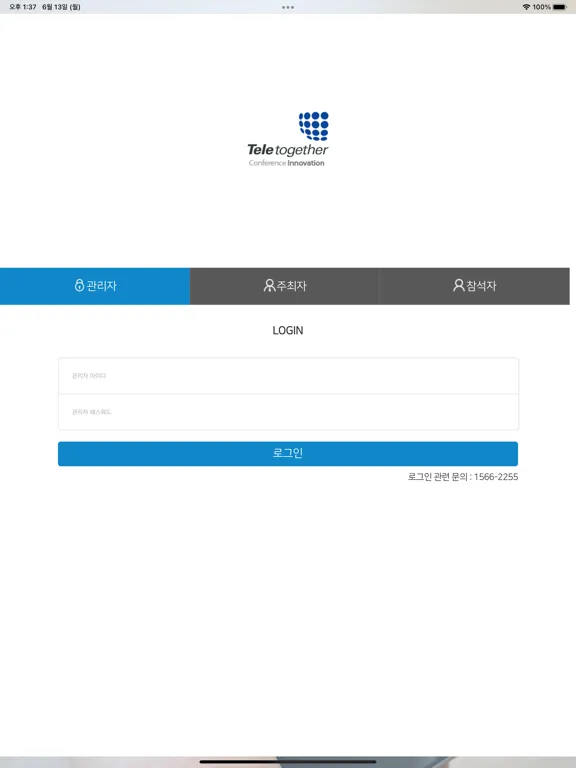Open the 참석자 tab

pos(474,286)
